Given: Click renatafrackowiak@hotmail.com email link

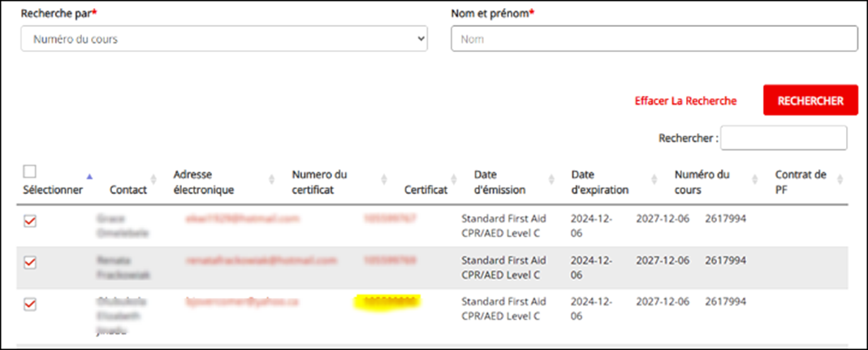Looking at the screenshot, I should click(x=261, y=261).
